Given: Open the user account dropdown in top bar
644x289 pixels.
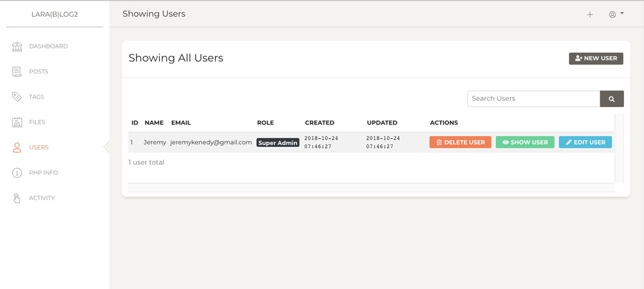Looking at the screenshot, I should tap(616, 14).
